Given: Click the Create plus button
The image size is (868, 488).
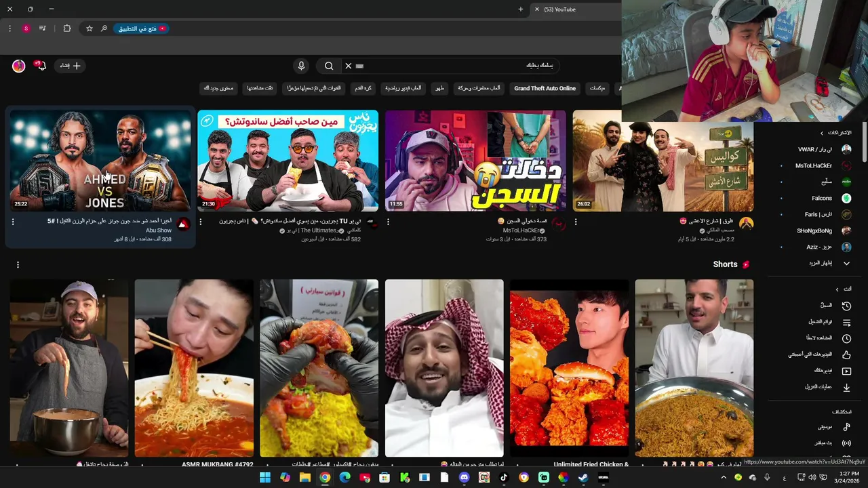Looking at the screenshot, I should point(70,66).
